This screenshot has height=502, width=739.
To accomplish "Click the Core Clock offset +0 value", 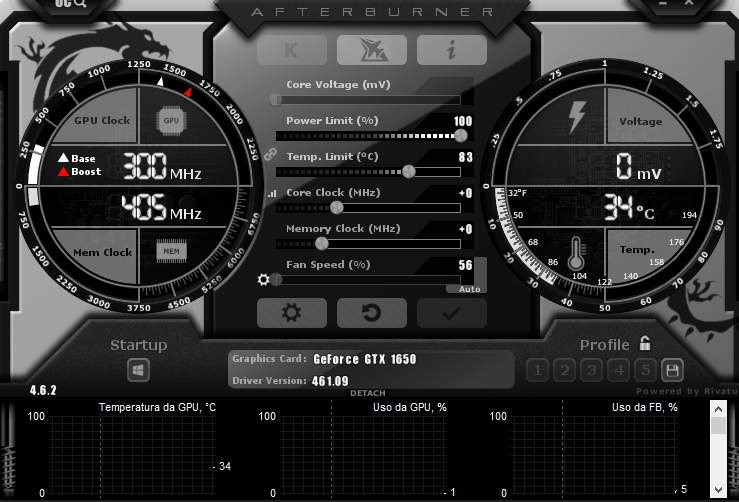I will click(x=466, y=193).
